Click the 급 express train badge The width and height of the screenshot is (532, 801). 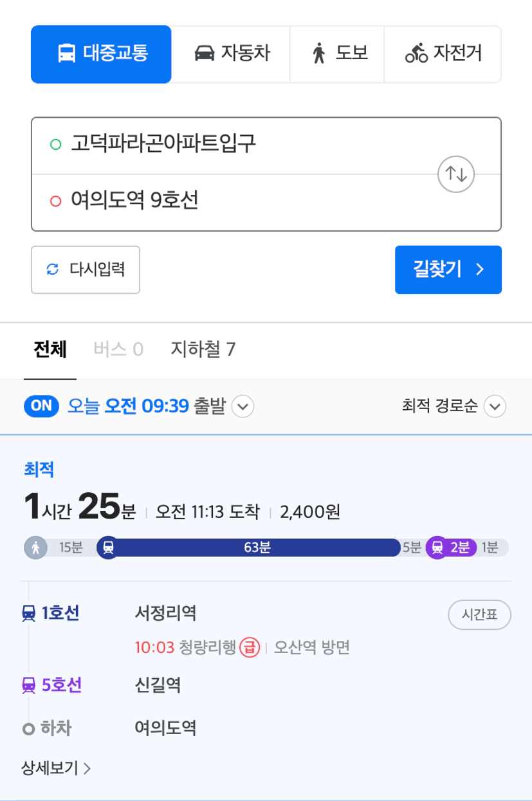pyautogui.click(x=249, y=647)
